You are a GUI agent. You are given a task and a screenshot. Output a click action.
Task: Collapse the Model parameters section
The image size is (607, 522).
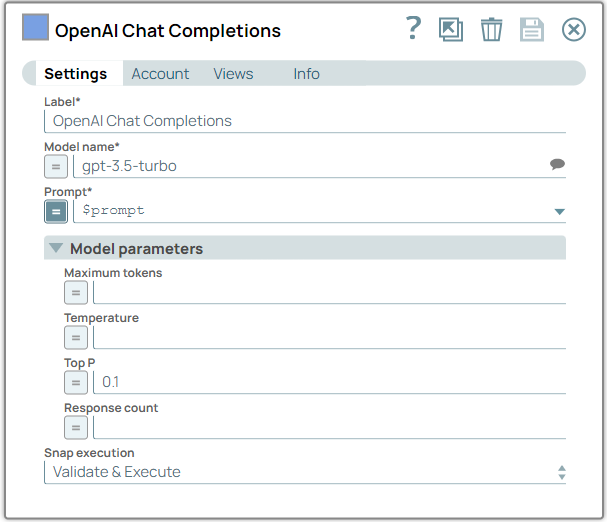(56, 248)
